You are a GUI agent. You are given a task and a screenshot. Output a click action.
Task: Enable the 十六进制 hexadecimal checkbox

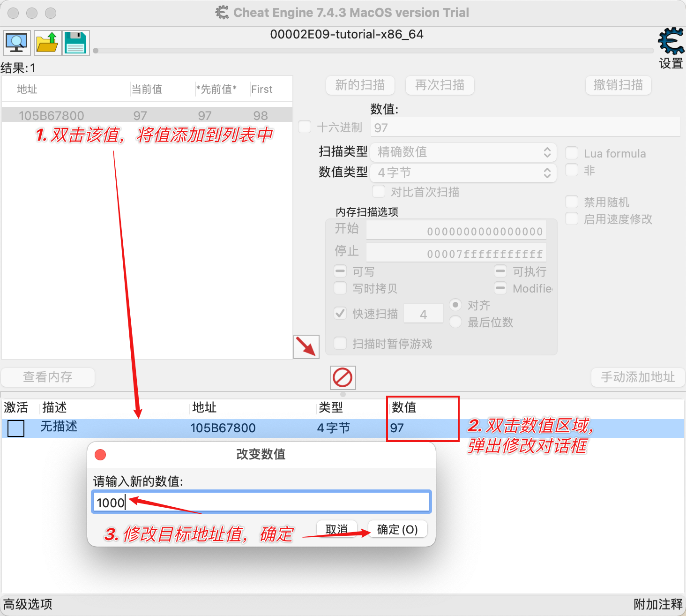304,127
